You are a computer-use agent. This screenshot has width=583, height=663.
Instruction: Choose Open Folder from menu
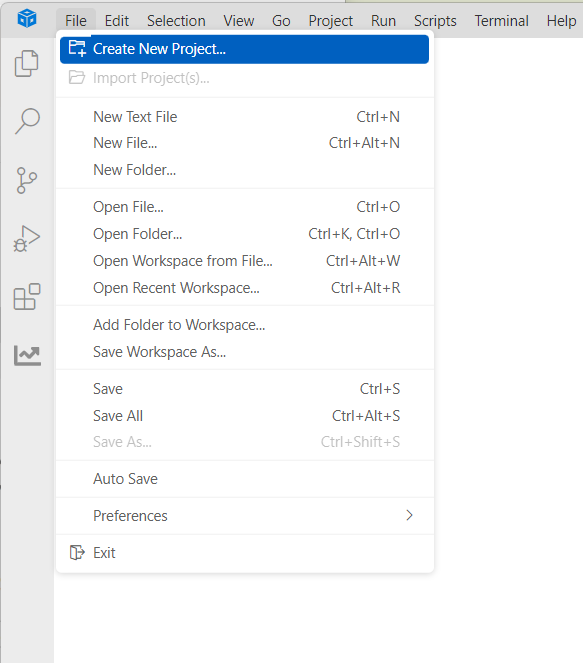tap(245, 234)
